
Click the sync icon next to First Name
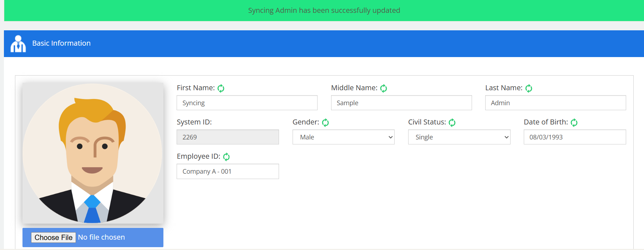point(221,88)
